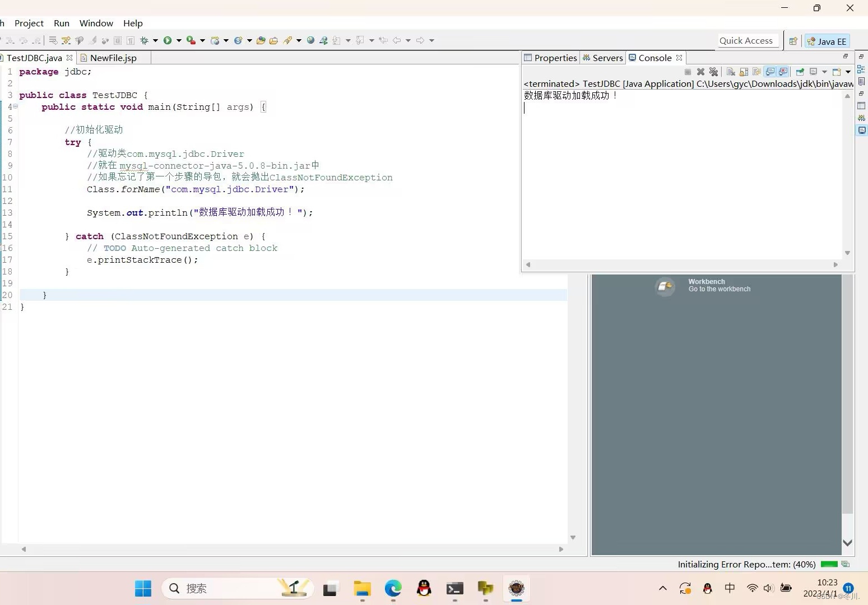
Task: Click the editor horizontal scrollbar
Action: (x=292, y=549)
